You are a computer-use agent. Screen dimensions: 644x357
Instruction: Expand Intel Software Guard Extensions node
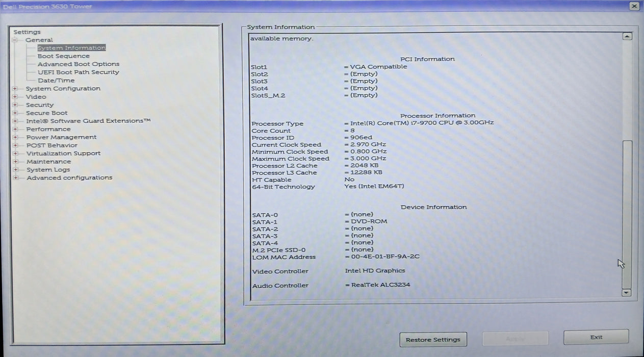(x=15, y=121)
